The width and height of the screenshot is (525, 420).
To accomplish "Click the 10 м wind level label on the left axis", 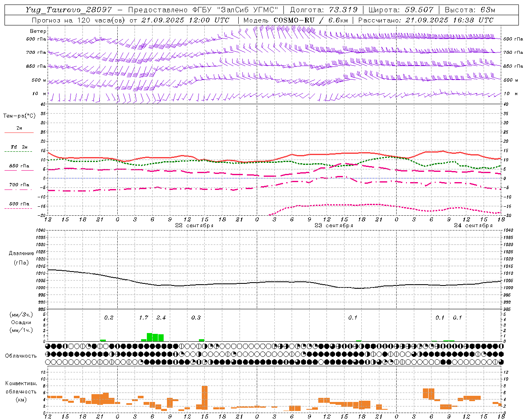I will click(x=39, y=94).
